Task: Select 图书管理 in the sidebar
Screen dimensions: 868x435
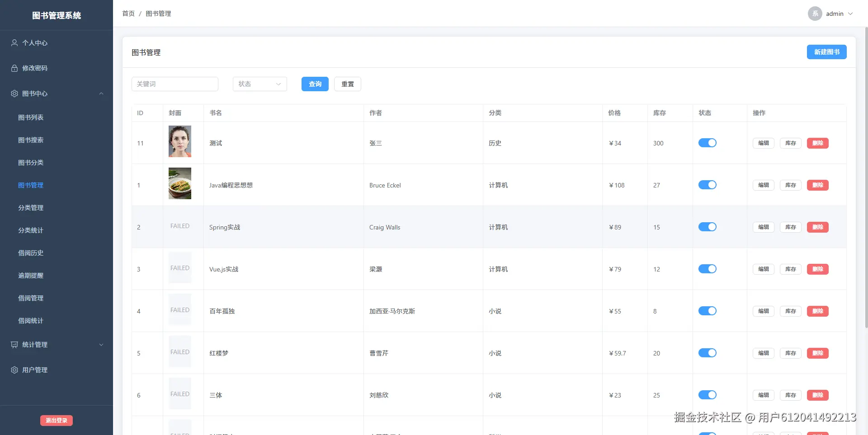Action: [x=31, y=185]
